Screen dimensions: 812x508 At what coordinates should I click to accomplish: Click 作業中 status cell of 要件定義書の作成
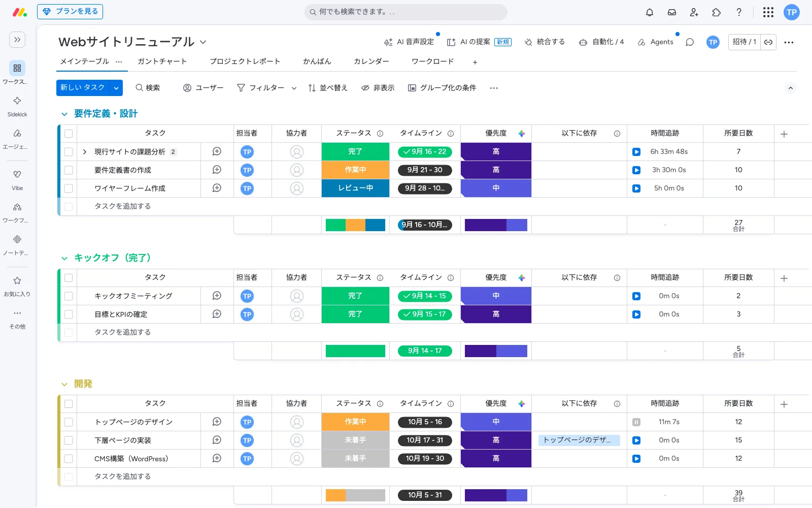click(355, 170)
